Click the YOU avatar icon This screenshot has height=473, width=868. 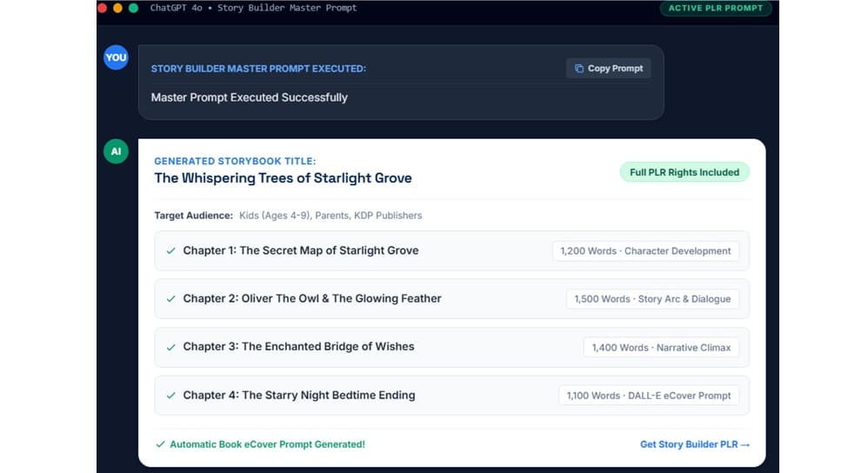click(116, 57)
